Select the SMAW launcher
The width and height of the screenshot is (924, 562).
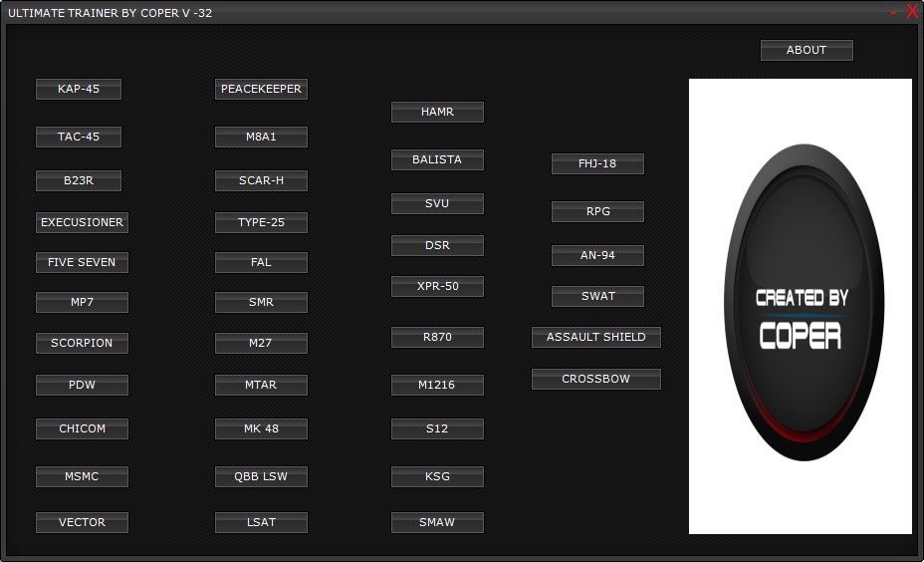tap(437, 522)
